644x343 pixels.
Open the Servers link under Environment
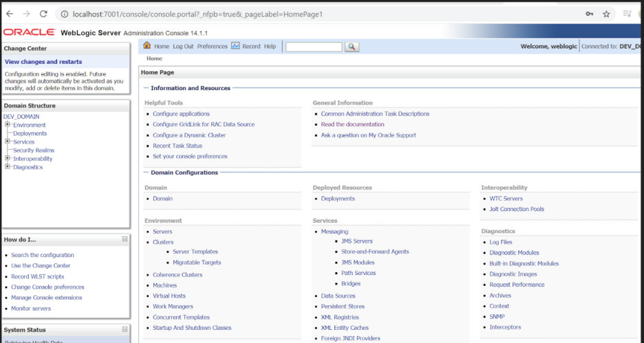[162, 232]
